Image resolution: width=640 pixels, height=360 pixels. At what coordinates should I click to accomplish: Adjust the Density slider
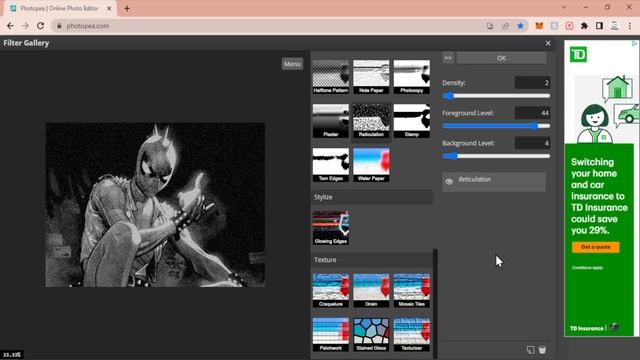496,96
